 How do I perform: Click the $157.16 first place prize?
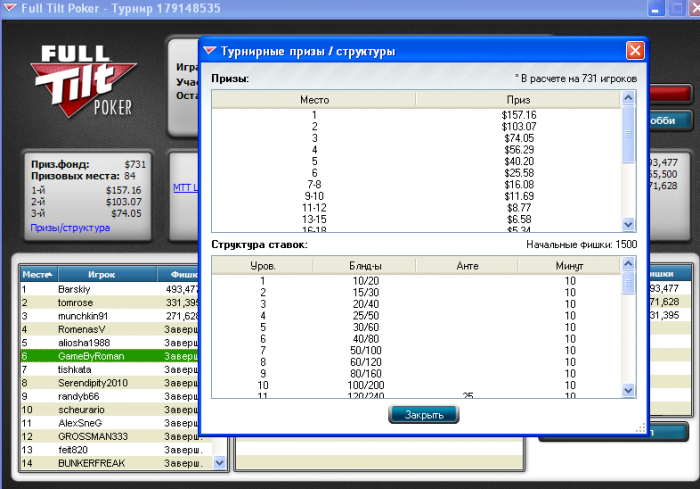pyautogui.click(x=519, y=115)
